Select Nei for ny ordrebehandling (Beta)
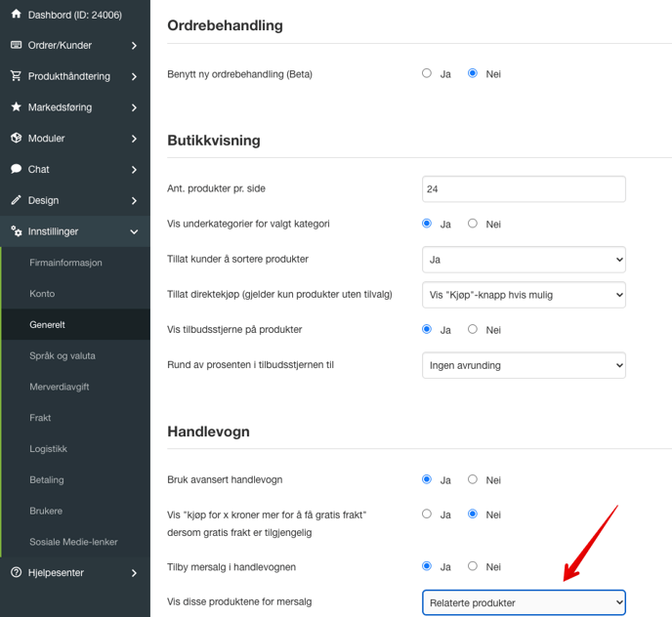Image resolution: width=672 pixels, height=617 pixels. click(x=473, y=73)
